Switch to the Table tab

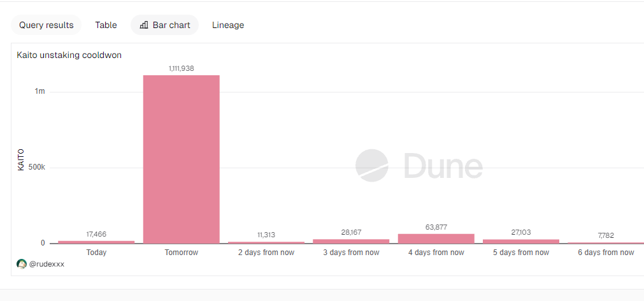point(106,26)
